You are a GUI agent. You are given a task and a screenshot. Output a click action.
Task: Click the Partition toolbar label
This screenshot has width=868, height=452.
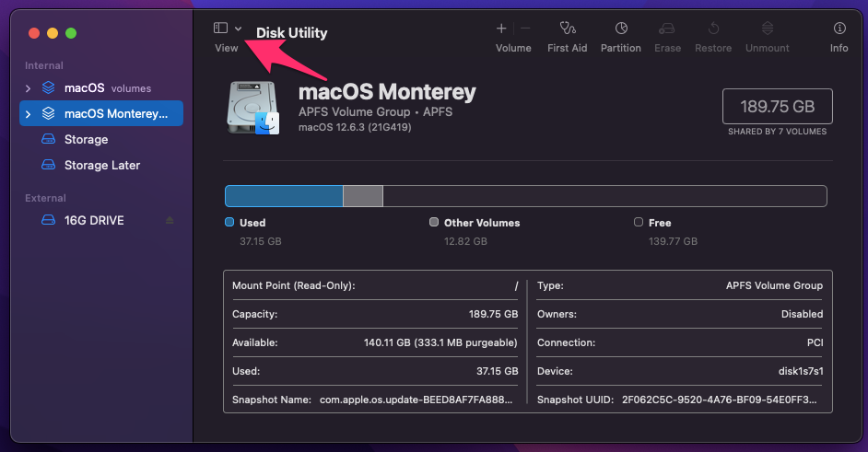[621, 48]
